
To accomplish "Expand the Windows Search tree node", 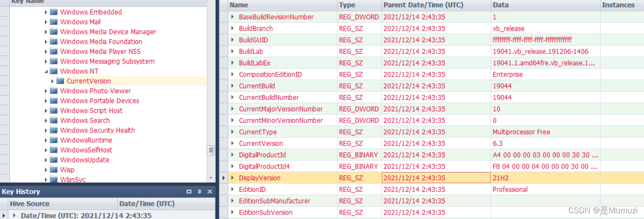I will [x=46, y=120].
